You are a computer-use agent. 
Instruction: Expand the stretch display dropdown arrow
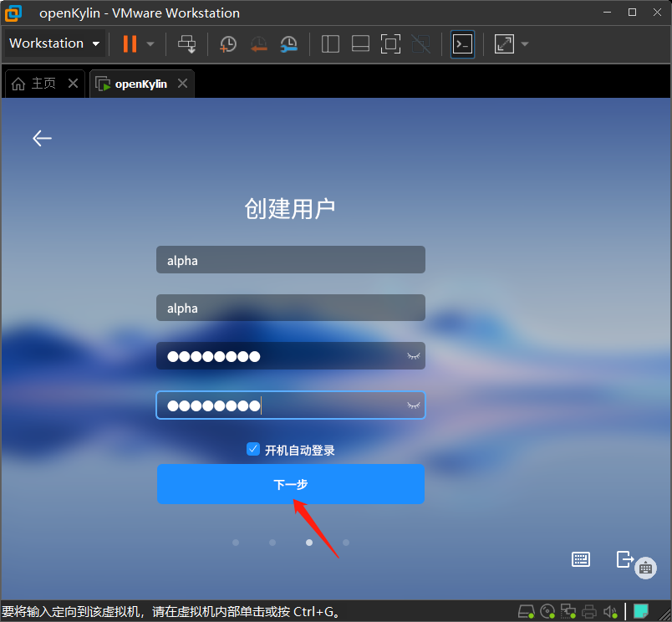(525, 43)
